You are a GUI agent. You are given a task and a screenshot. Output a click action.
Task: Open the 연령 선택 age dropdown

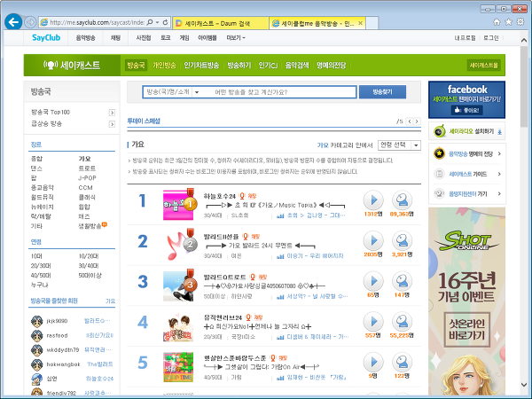(x=399, y=145)
